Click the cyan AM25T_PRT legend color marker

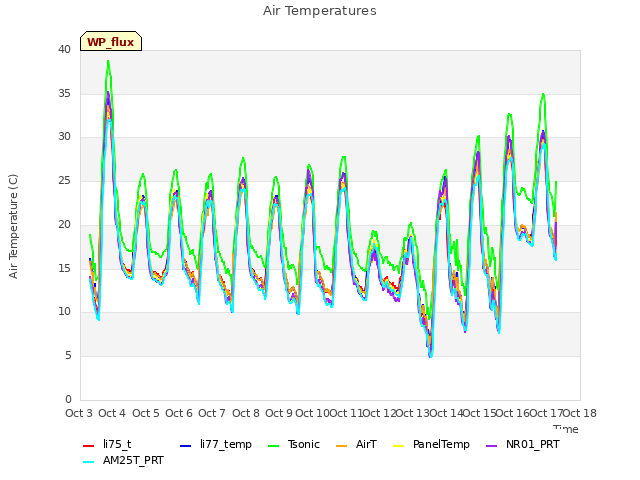point(89,462)
